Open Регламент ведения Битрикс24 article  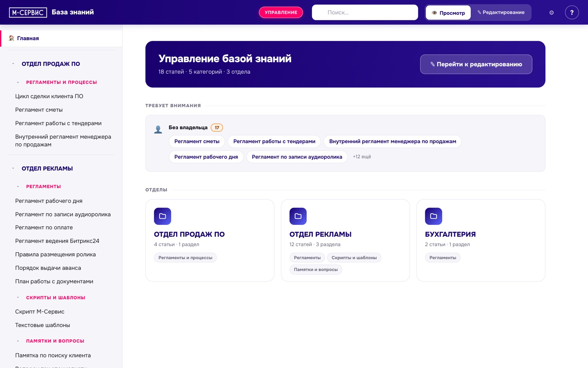57,241
